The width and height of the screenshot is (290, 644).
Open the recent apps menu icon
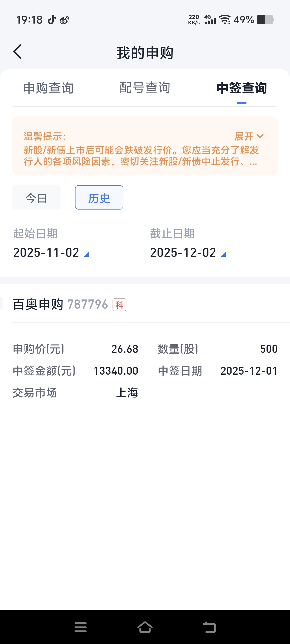81,627
